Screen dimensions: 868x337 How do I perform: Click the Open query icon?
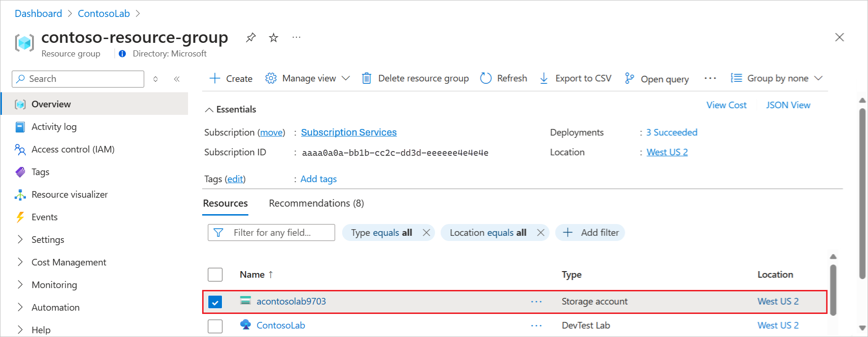pyautogui.click(x=629, y=78)
